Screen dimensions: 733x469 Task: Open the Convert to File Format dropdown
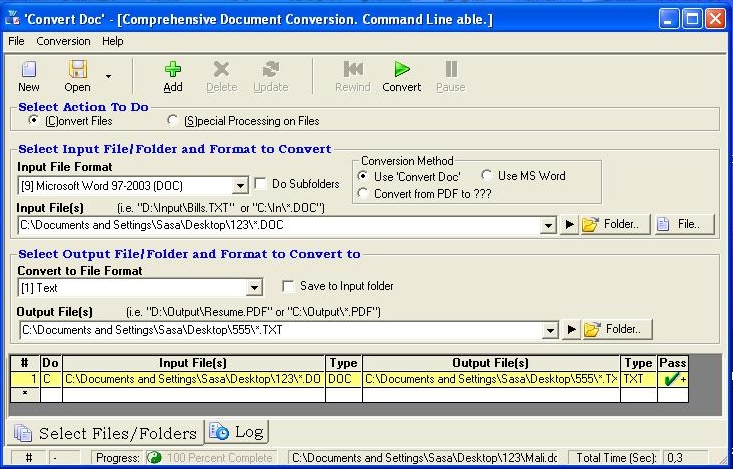tap(254, 288)
